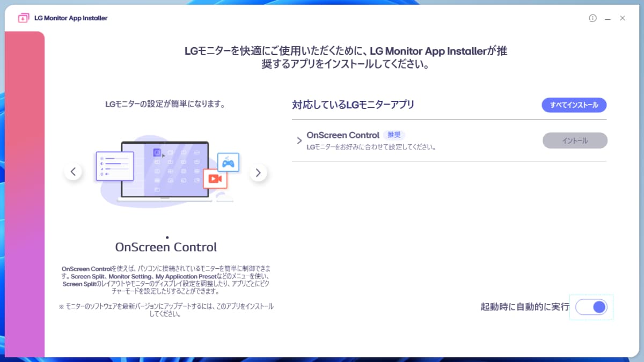The image size is (644, 362).
Task: Click the red video camera icon in illustration
Action: (215, 179)
